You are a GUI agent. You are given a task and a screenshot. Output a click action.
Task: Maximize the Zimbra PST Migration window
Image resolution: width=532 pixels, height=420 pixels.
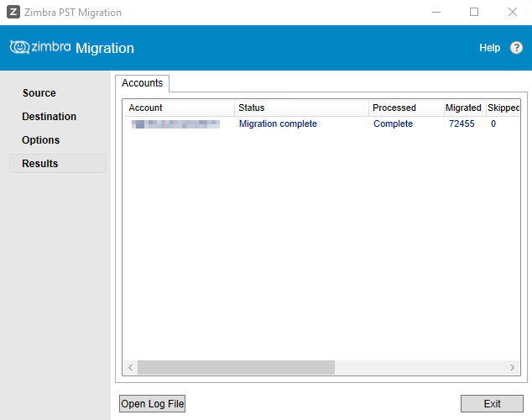(474, 13)
